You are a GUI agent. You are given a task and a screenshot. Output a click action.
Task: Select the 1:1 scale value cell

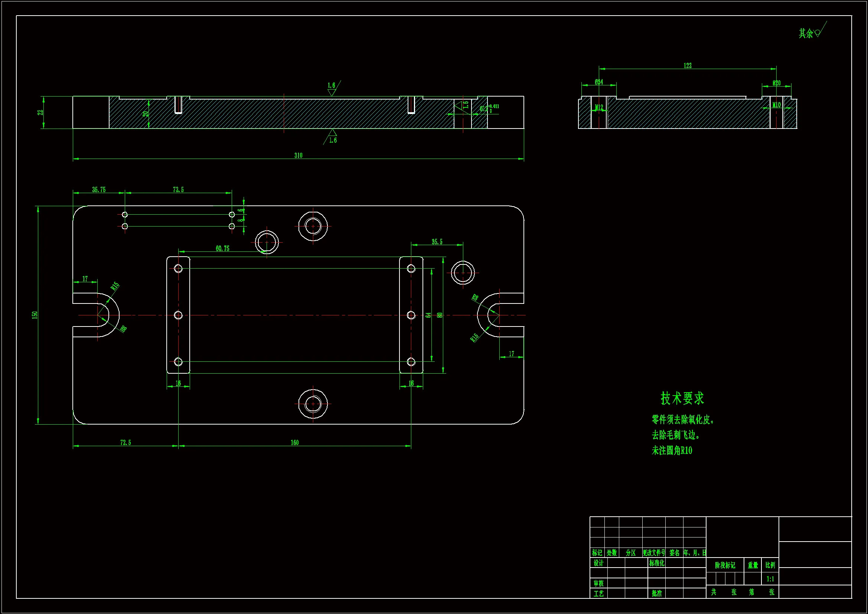pos(770,579)
